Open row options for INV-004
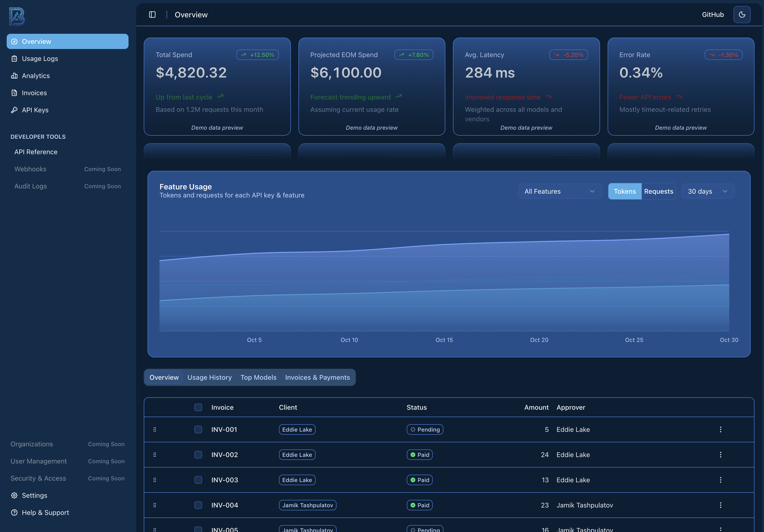This screenshot has height=532, width=764. point(720,505)
